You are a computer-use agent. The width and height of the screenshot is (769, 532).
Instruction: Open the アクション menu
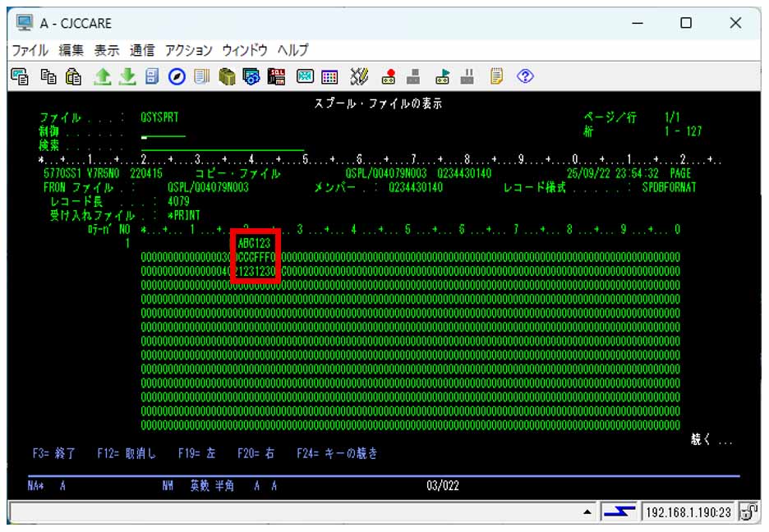(188, 49)
